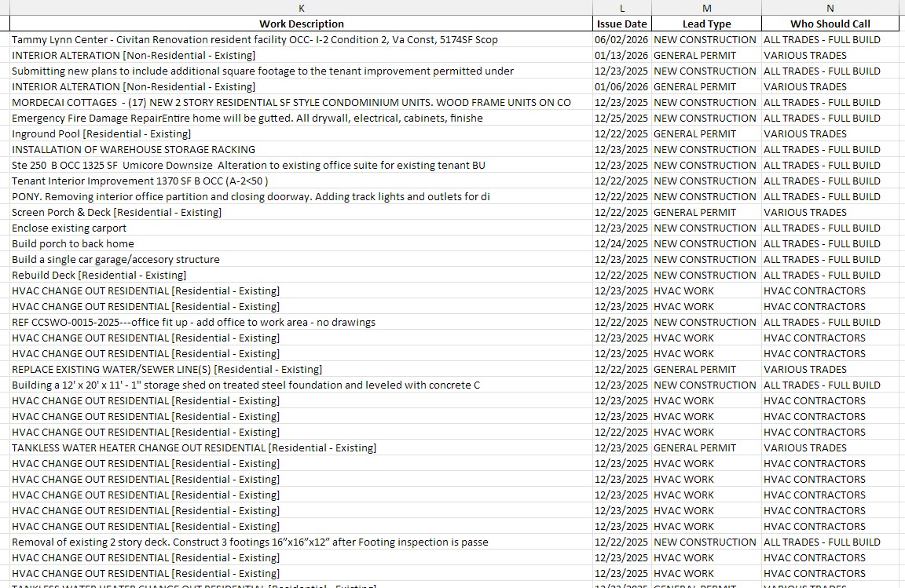Click the Work Description header cell

301,24
